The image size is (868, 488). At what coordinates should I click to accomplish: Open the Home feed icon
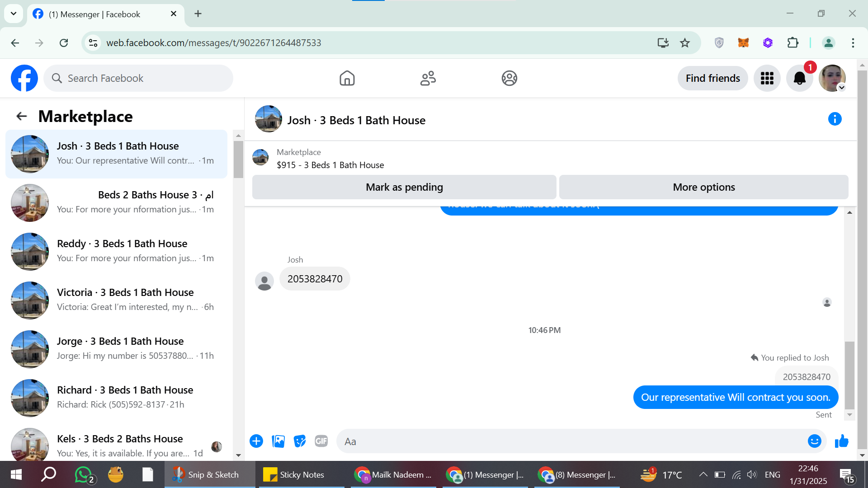(x=347, y=78)
